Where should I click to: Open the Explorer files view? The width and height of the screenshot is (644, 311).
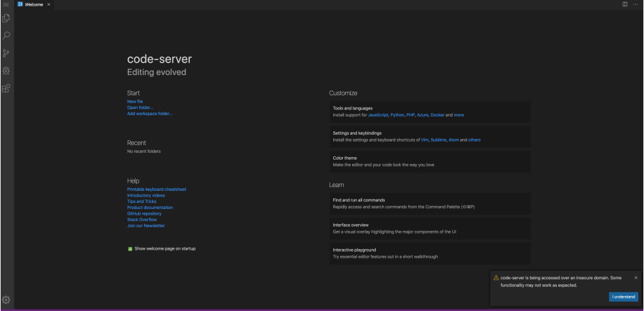[6, 18]
